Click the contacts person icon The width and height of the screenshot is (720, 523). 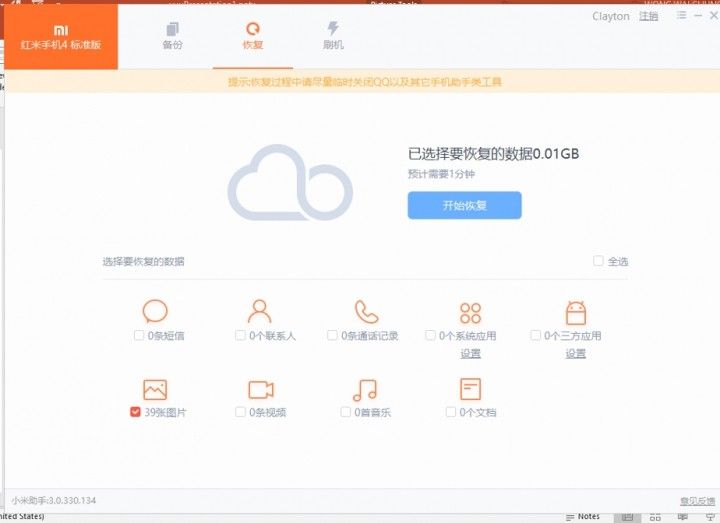tap(259, 311)
